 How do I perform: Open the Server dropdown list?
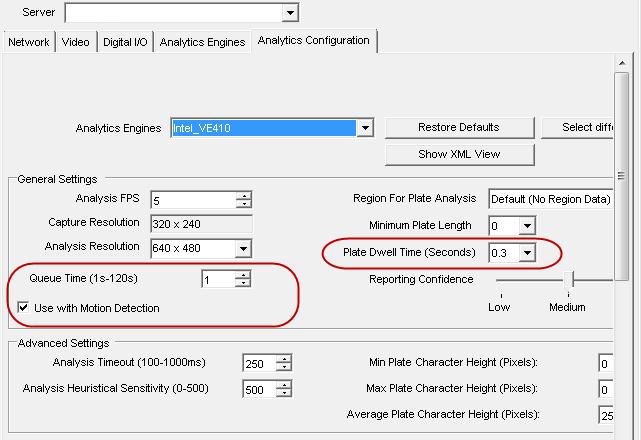tap(290, 13)
